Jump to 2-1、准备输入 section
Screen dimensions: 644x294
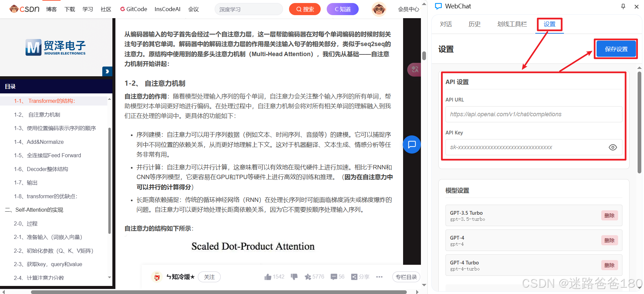[x=48, y=237]
